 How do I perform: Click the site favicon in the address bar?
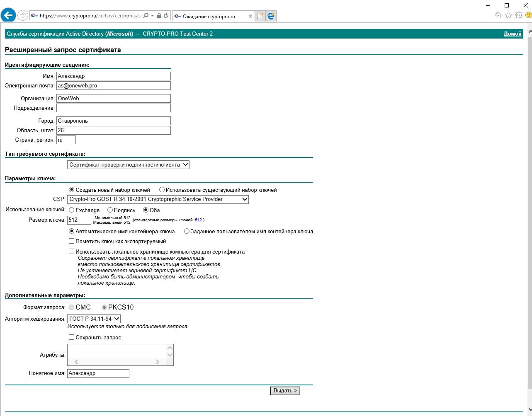point(35,16)
